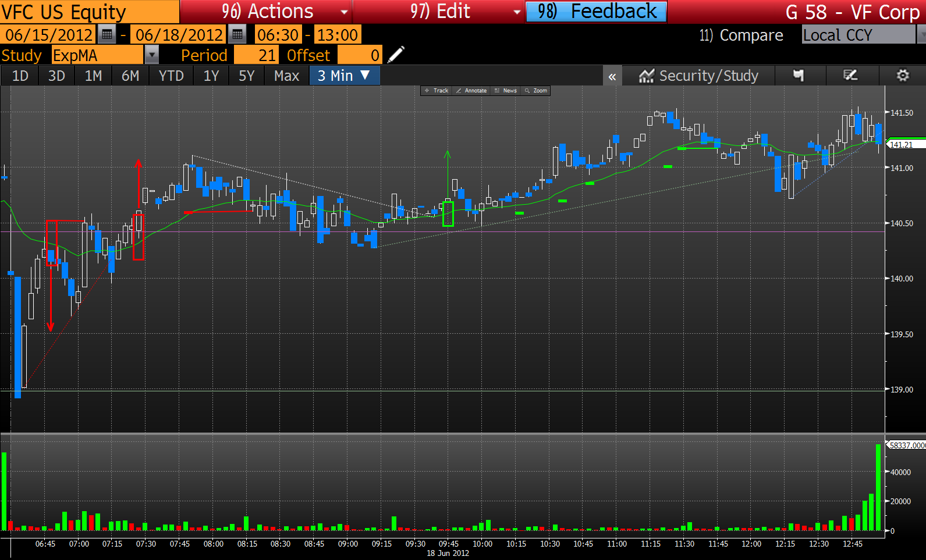This screenshot has height=560, width=926.
Task: Select the 1D range tab
Action: pyautogui.click(x=20, y=76)
